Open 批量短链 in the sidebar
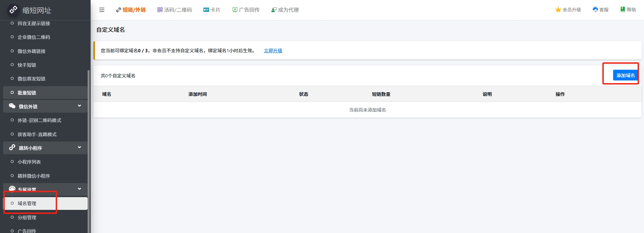 click(27, 93)
